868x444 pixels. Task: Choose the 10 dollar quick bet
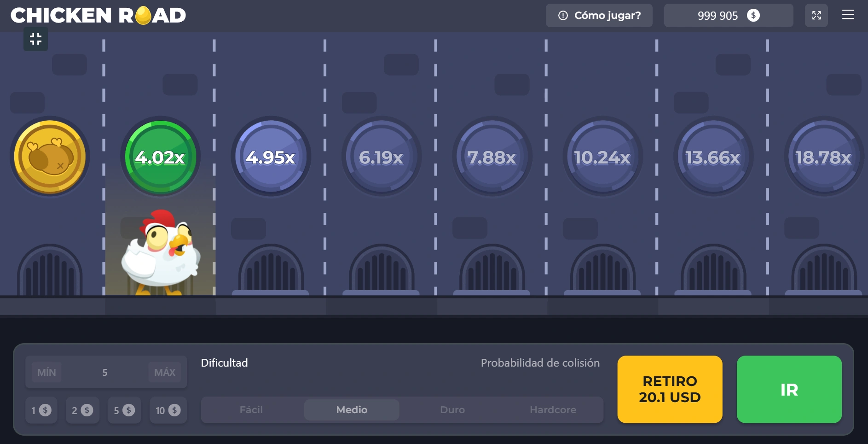click(x=168, y=410)
